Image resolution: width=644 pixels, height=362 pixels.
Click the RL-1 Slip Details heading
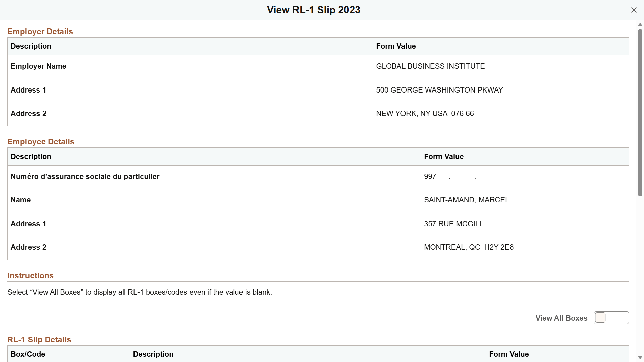click(x=39, y=340)
